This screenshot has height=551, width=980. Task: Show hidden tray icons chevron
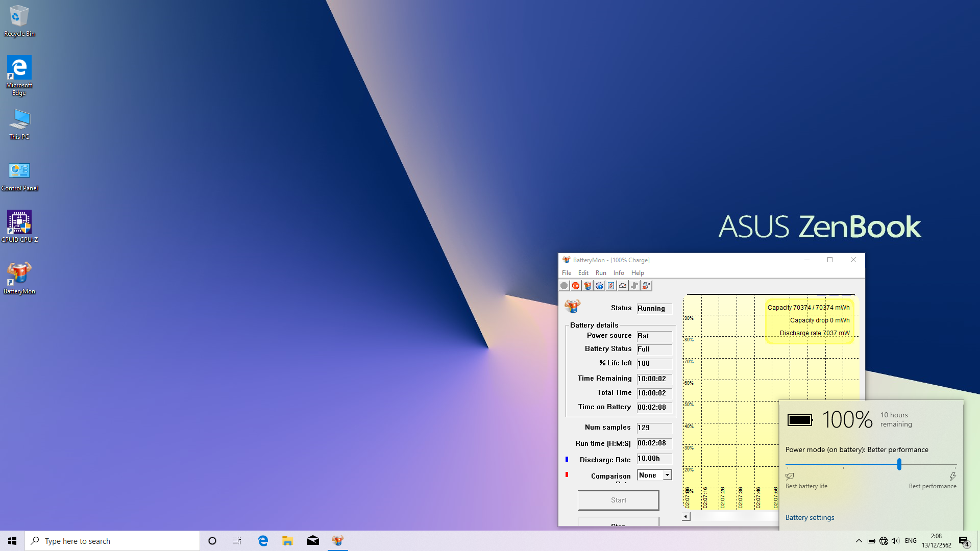click(x=859, y=541)
